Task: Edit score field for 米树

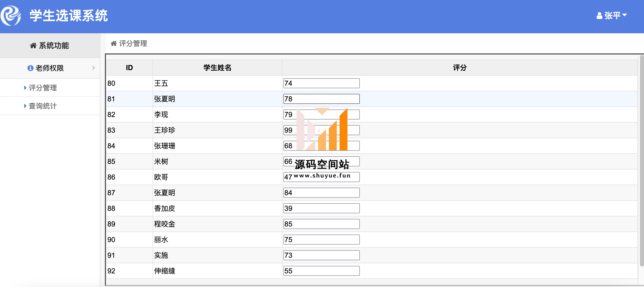Action: (x=321, y=161)
